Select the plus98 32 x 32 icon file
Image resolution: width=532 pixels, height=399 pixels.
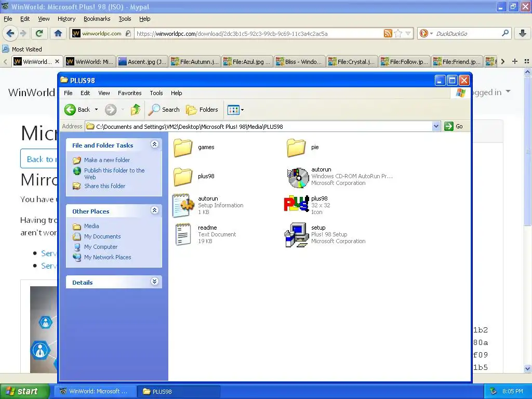[296, 204]
